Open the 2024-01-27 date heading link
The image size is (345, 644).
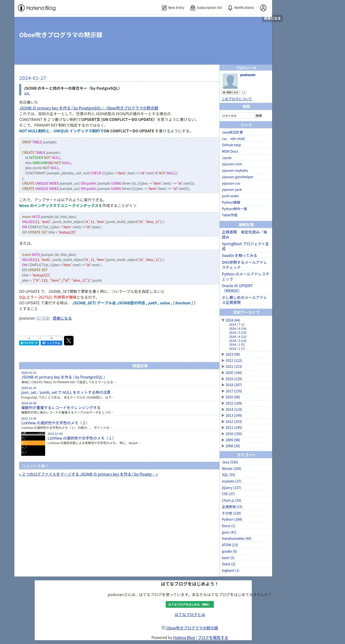[x=32, y=78]
